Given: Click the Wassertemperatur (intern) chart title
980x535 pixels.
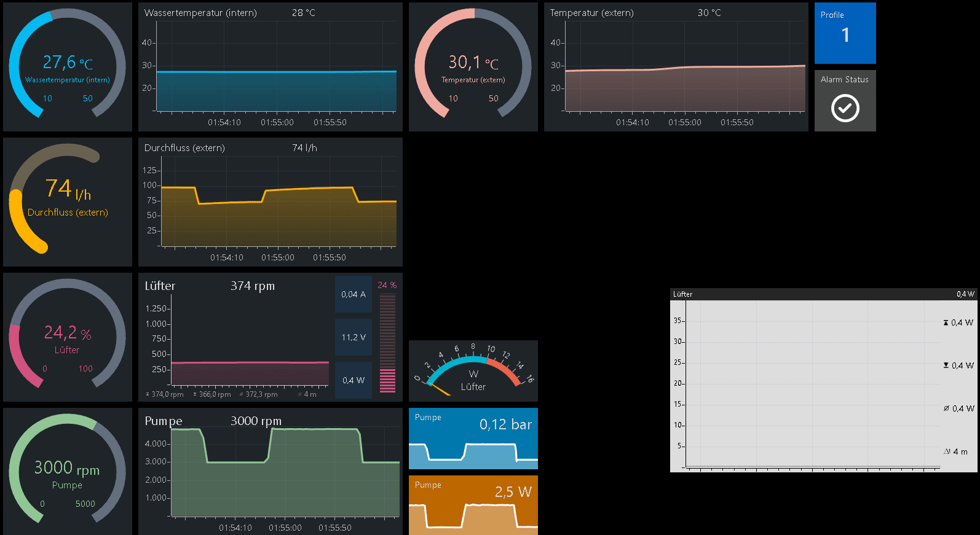Looking at the screenshot, I should coord(200,13).
